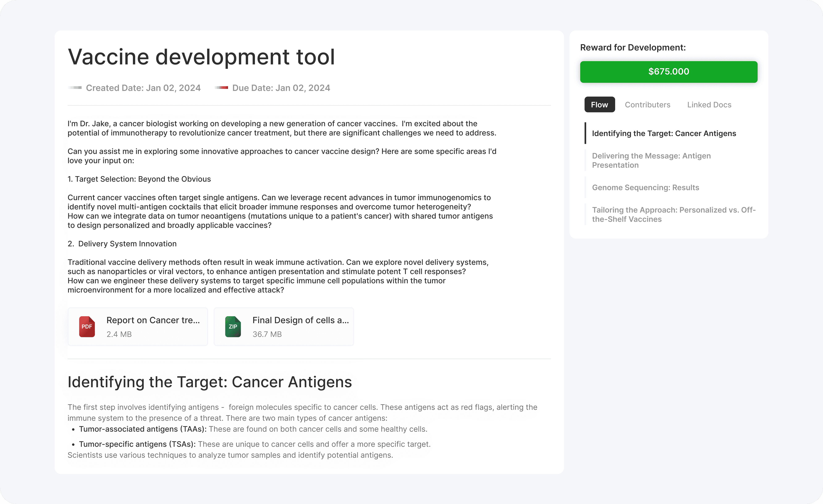Click the Tumor-associated antigens (TAAs) bullet
Screen dimensions: 823x504
pos(143,429)
